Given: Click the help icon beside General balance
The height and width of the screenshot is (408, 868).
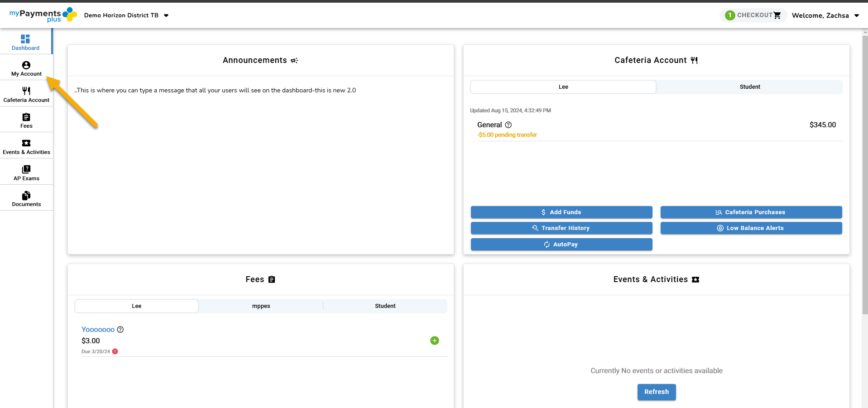Looking at the screenshot, I should point(508,125).
